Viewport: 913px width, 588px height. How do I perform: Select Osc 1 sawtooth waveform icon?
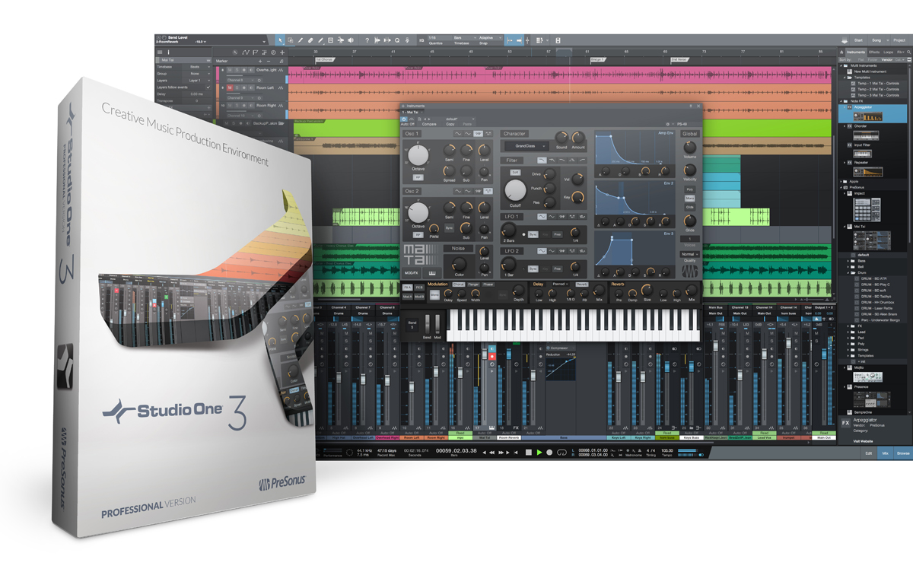(x=478, y=134)
